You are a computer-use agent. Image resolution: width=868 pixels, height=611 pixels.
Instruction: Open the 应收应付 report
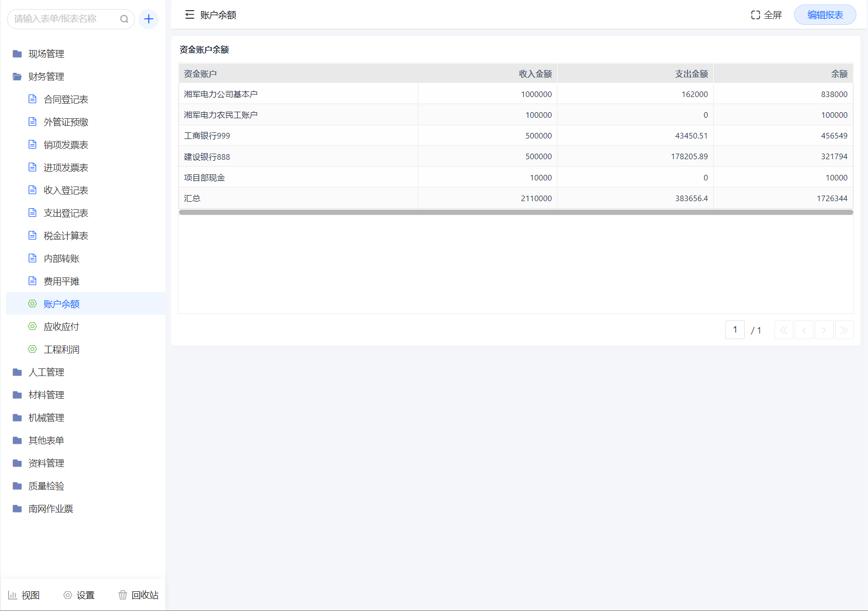click(x=61, y=326)
